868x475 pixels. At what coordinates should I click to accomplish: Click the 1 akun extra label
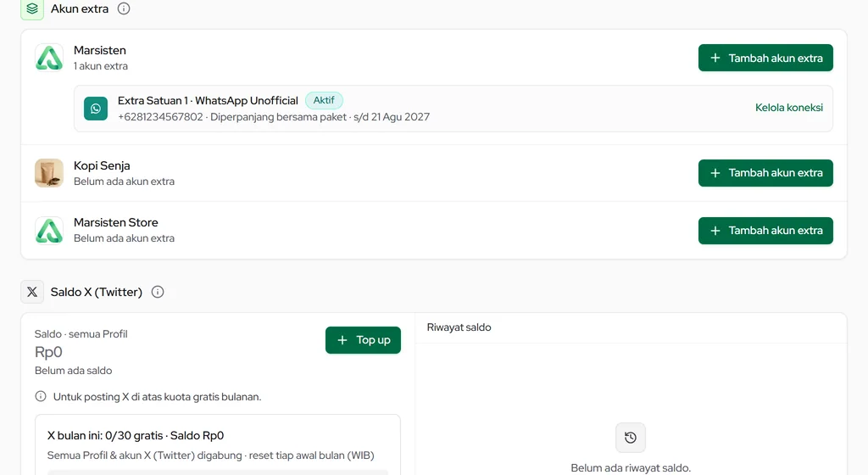tap(101, 66)
